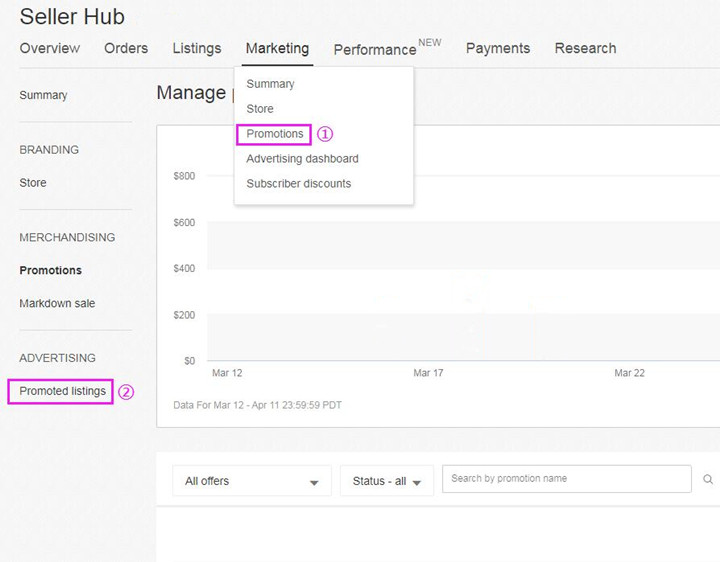Click the $200 axis value
This screenshot has height=562, width=720.
[x=184, y=315]
